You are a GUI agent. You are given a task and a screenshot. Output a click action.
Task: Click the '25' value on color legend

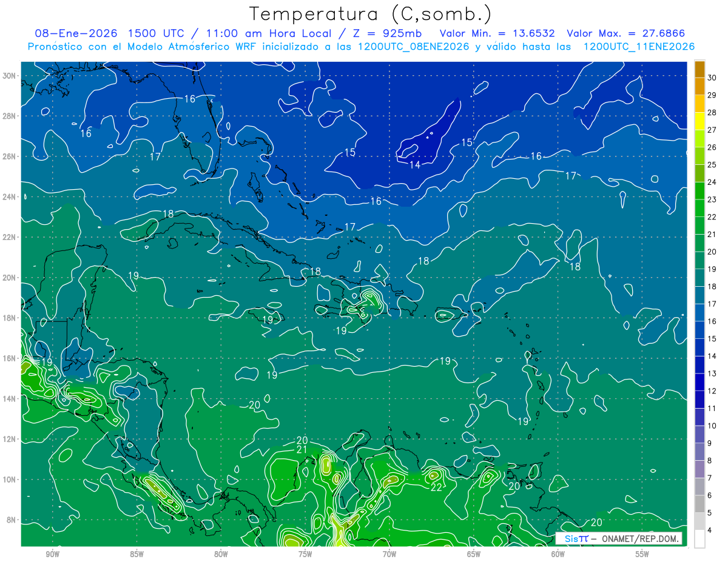[712, 164]
